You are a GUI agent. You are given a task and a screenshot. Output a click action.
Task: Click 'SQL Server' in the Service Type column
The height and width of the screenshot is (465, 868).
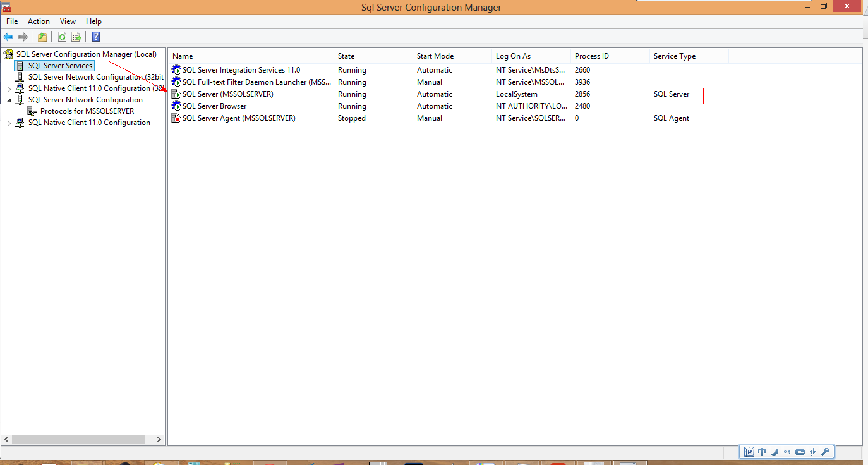click(x=672, y=94)
